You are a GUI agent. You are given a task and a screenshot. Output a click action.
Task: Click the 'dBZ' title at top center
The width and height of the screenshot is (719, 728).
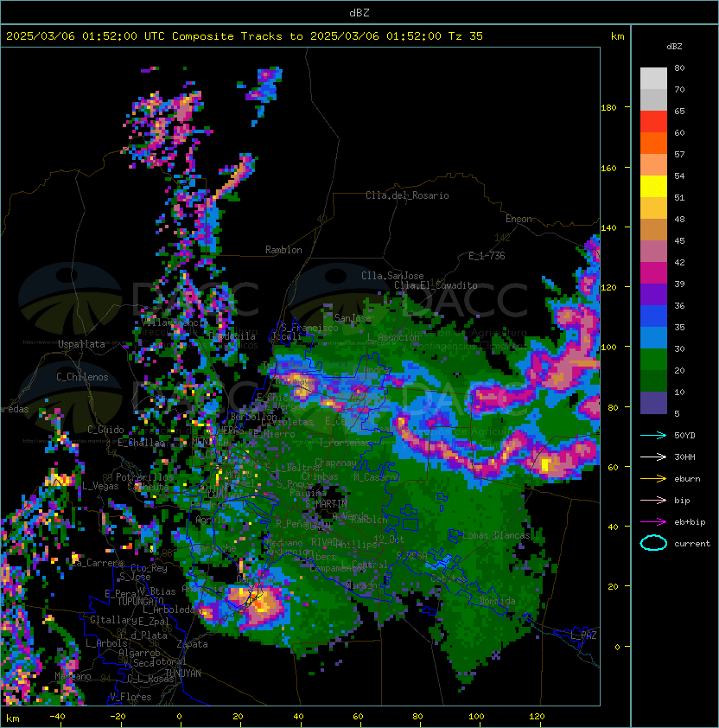point(359,13)
